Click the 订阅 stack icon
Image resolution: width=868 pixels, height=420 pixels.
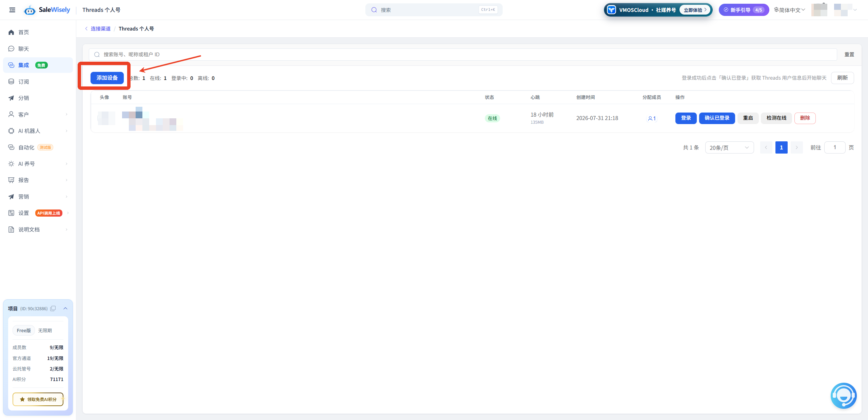click(x=11, y=82)
